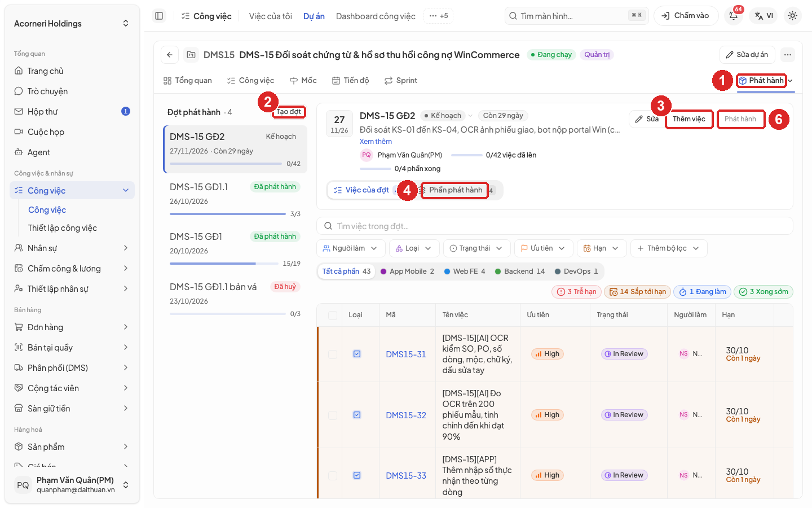Screen dimensions: 812x508
Task: Filter parts by Backend 14 chip
Action: point(520,271)
